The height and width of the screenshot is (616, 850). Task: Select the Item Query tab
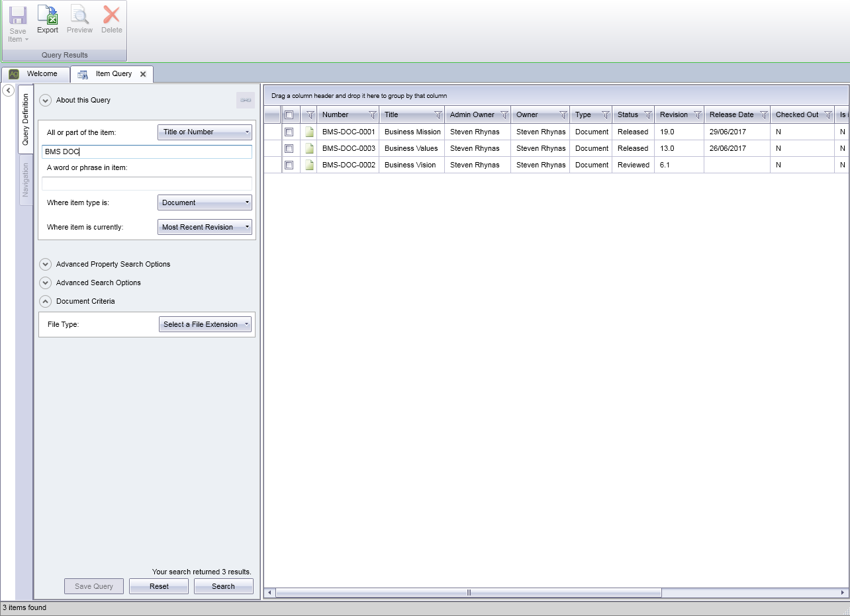click(113, 74)
